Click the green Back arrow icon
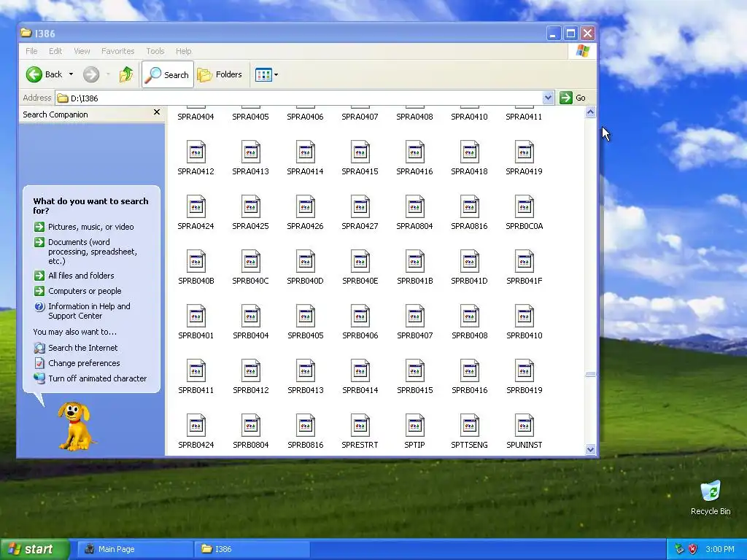747x560 pixels. (x=34, y=74)
